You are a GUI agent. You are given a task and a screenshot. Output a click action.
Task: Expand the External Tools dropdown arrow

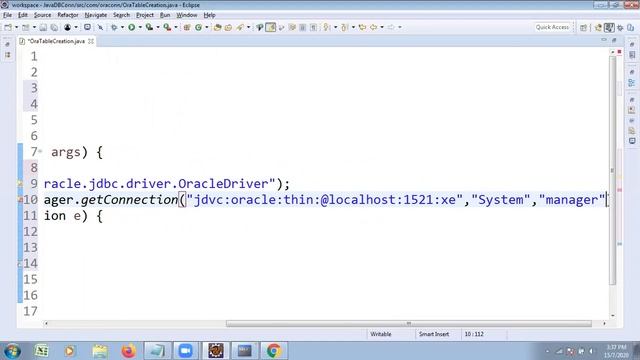[176, 27]
